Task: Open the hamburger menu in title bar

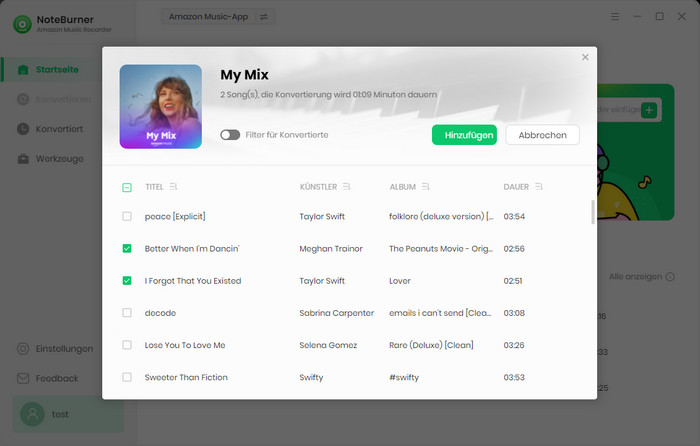Action: pos(615,17)
